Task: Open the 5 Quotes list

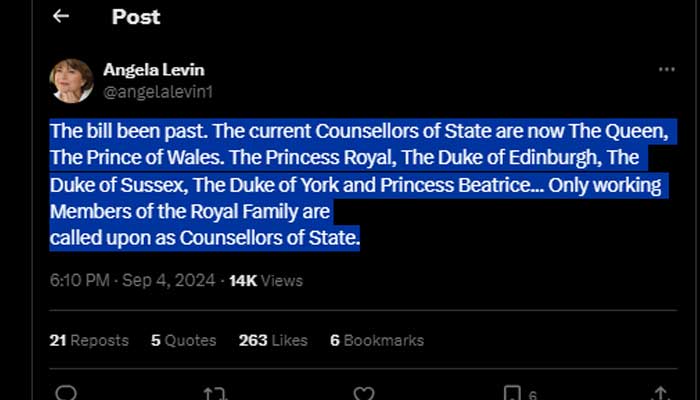Action: pyautogui.click(x=183, y=340)
